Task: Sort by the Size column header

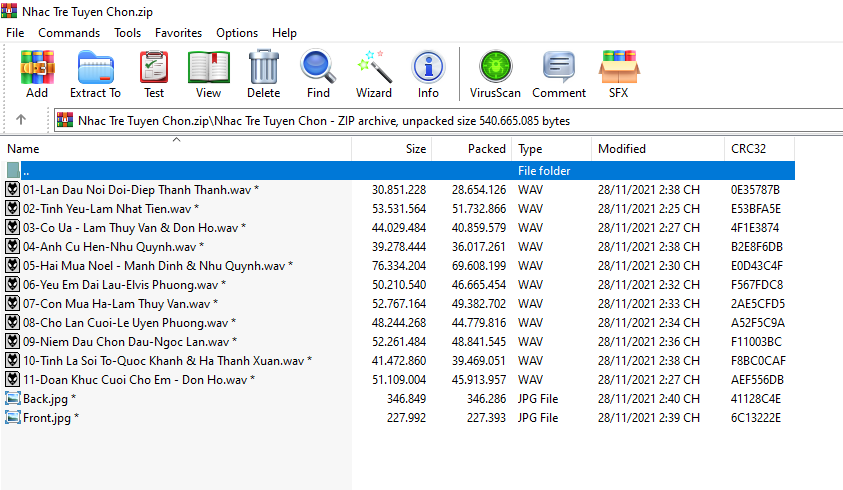Action: click(x=392, y=149)
